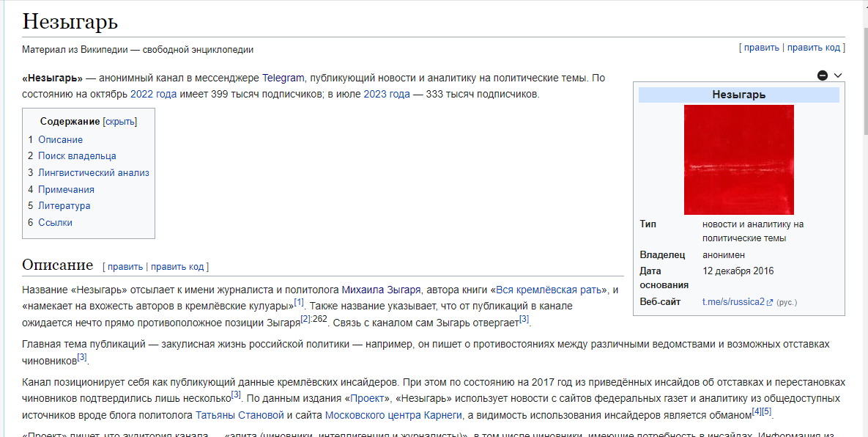The width and height of the screenshot is (868, 437).
Task: Click 'править код' link at top of article
Action: pos(814,48)
